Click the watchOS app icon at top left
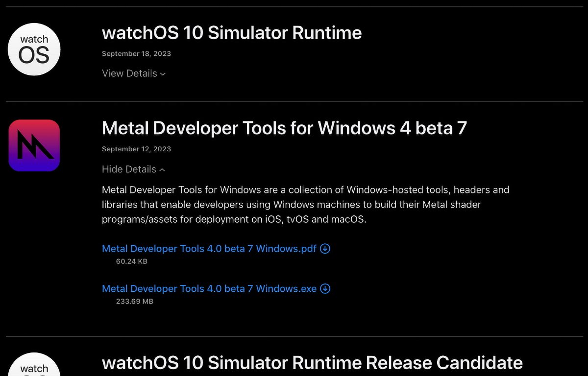This screenshot has height=376, width=588. click(34, 49)
